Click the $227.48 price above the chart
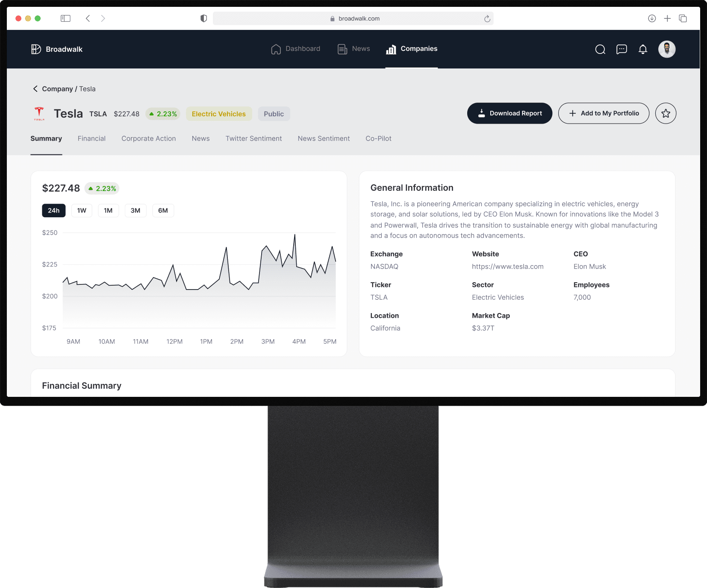Screen dimensions: 707x588 [x=61, y=188]
